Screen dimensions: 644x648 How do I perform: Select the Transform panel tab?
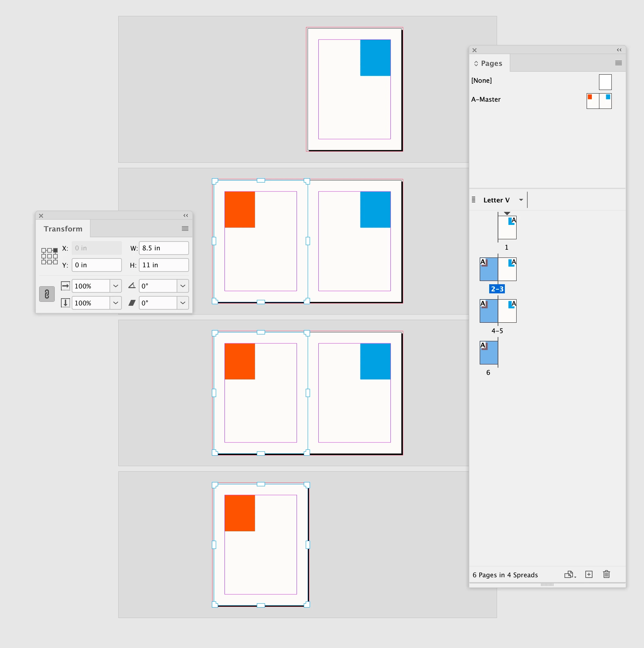coord(63,229)
